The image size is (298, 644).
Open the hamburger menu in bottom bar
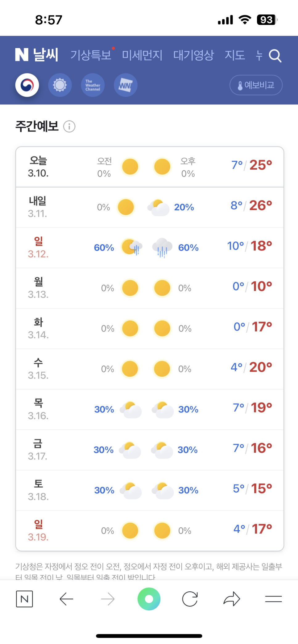[x=274, y=599]
